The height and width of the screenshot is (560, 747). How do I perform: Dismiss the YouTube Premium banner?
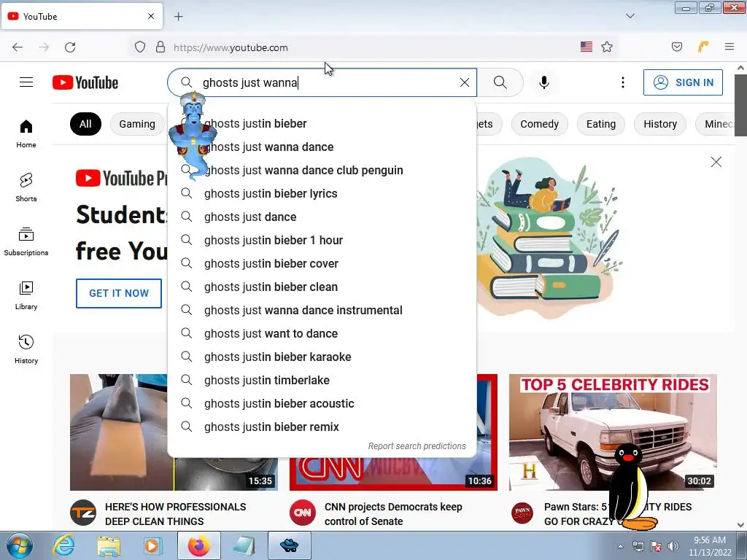point(716,162)
